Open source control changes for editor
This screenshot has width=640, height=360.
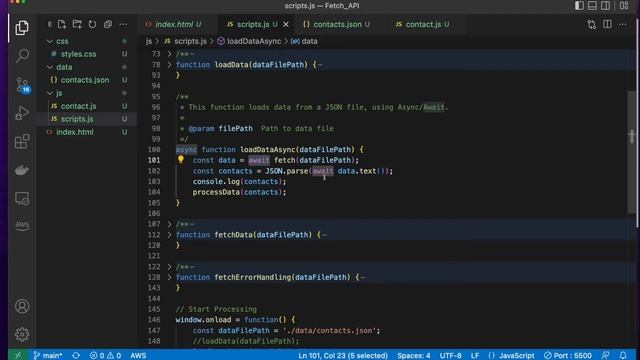(x=592, y=24)
